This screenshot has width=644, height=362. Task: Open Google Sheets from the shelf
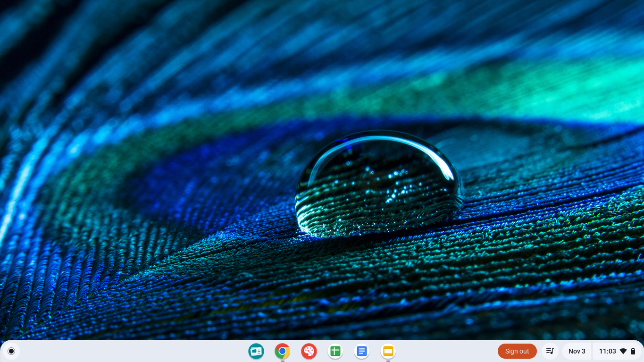[335, 351]
